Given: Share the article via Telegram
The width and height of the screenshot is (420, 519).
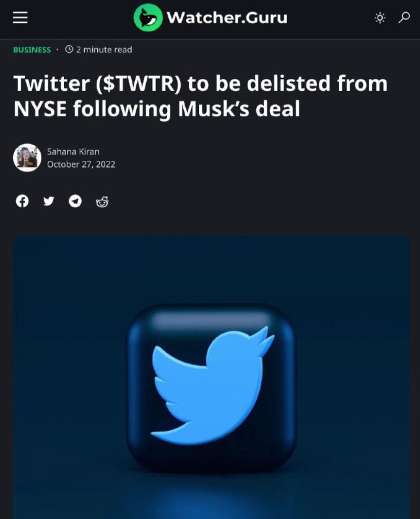Looking at the screenshot, I should pos(75,201).
